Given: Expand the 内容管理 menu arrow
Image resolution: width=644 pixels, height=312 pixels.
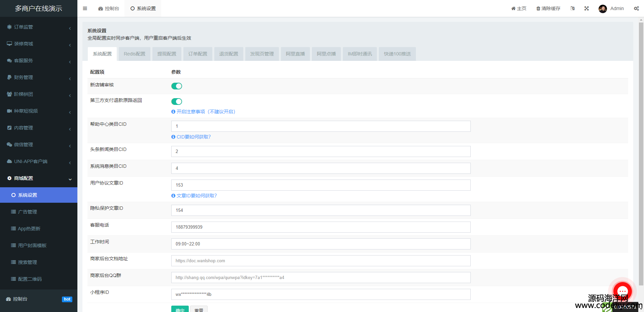Looking at the screenshot, I should point(70,129).
